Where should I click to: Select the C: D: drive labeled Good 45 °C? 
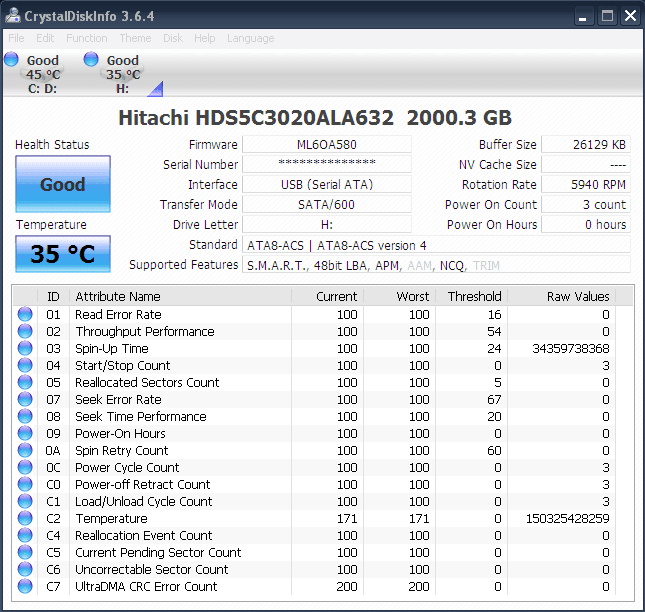coord(42,74)
